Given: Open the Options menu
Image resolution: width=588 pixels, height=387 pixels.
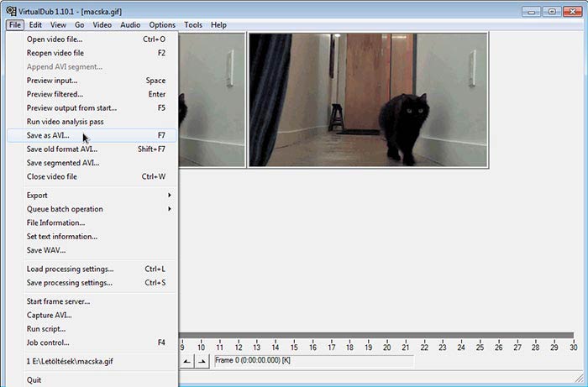Looking at the screenshot, I should (162, 25).
